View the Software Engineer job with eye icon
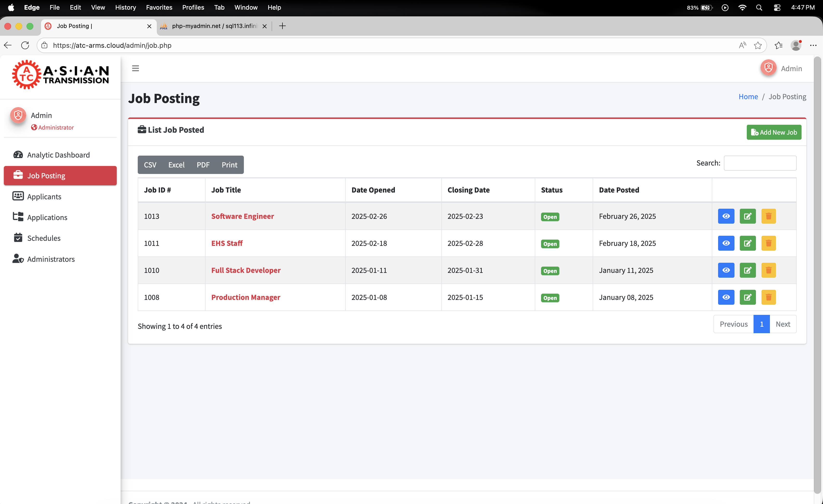This screenshot has width=823, height=504. [x=726, y=216]
